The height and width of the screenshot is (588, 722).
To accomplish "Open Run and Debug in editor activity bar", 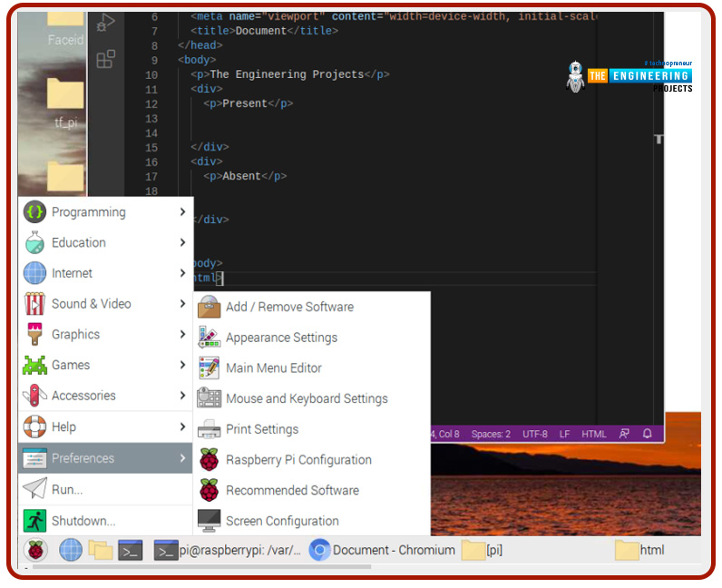I will click(105, 23).
